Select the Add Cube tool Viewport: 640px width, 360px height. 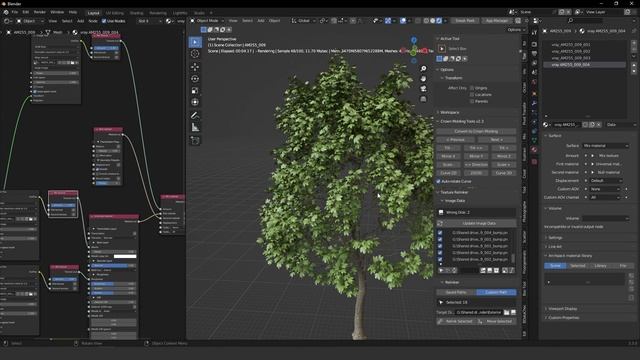pos(195,140)
